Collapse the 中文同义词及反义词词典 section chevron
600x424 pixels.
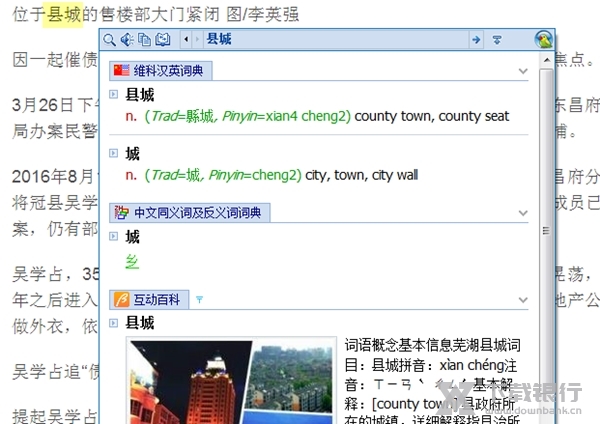[523, 213]
